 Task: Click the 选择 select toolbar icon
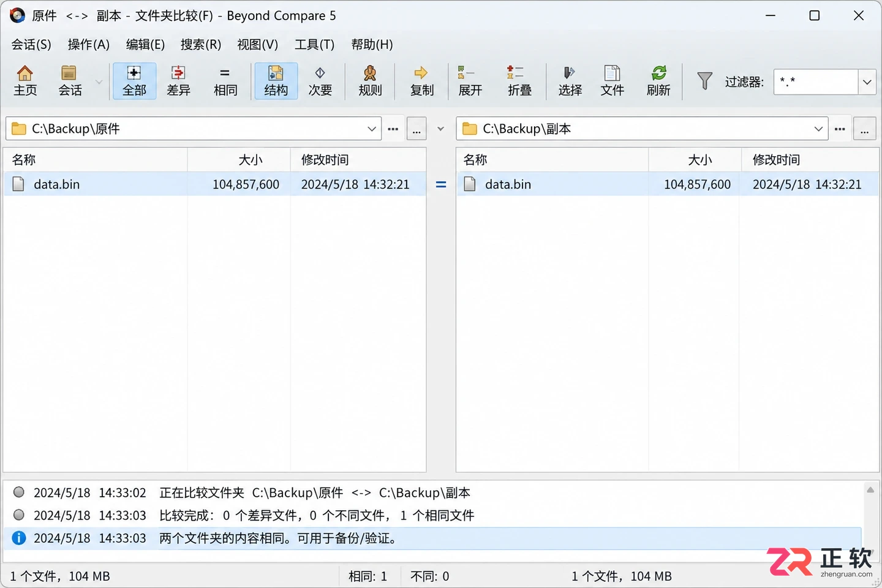[570, 81]
